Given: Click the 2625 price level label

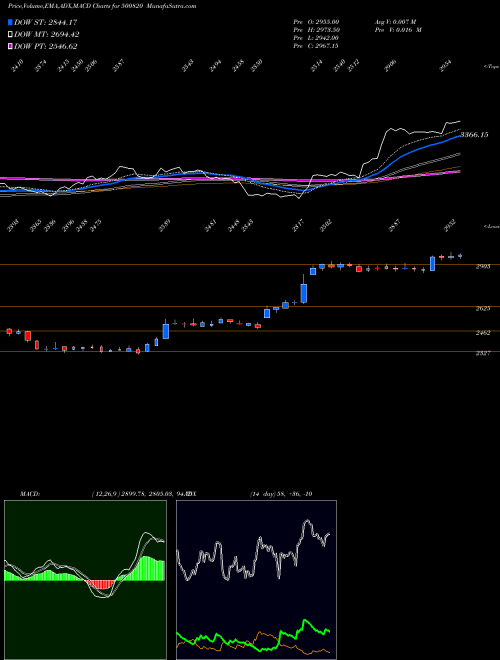Looking at the screenshot, I should click(x=483, y=309).
